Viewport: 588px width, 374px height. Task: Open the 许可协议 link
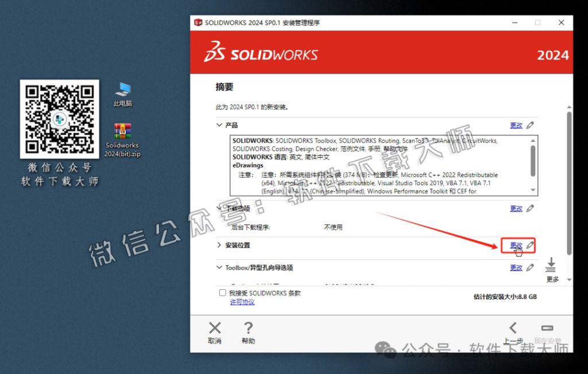pyautogui.click(x=242, y=301)
